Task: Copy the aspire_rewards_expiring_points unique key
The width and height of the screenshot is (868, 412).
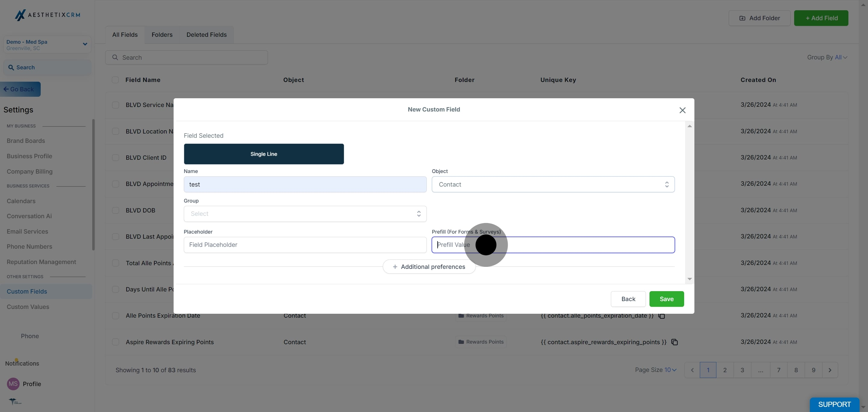Action: coord(674,342)
